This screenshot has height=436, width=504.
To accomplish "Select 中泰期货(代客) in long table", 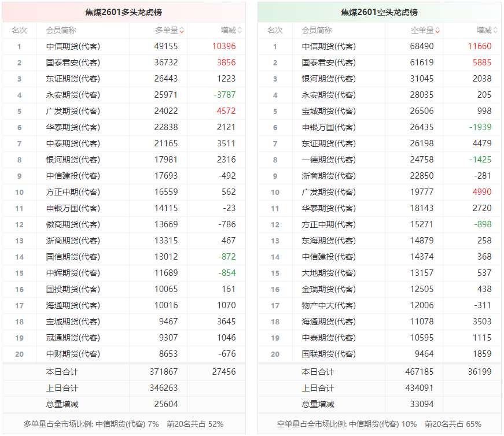I will 73,143.
